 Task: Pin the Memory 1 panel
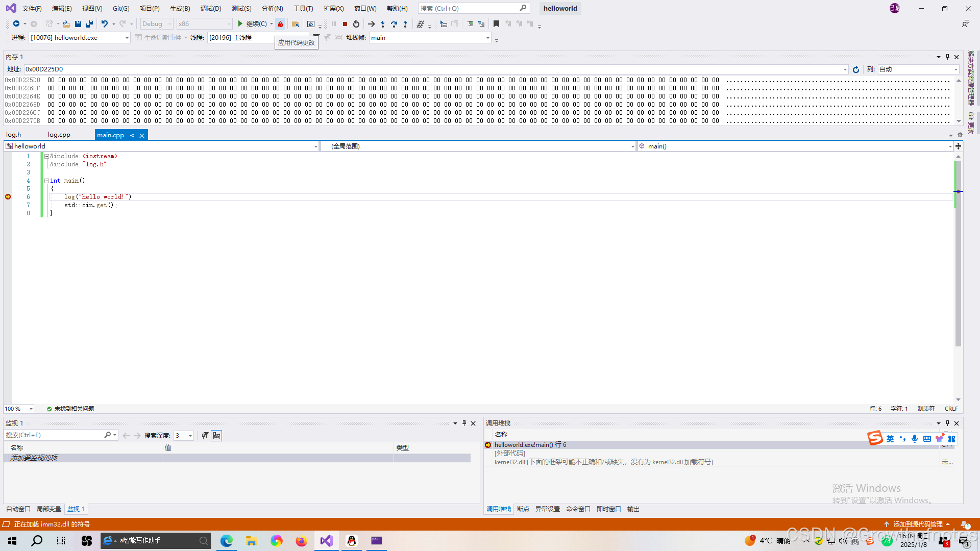coord(948,57)
